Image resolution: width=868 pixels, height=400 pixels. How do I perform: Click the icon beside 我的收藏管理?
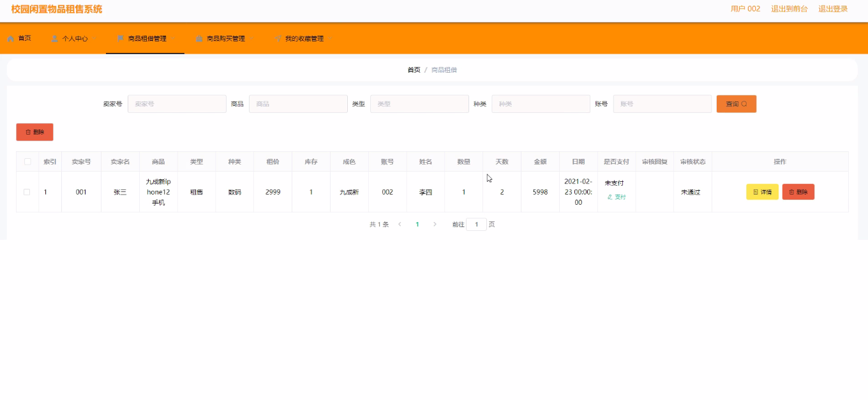coord(278,39)
